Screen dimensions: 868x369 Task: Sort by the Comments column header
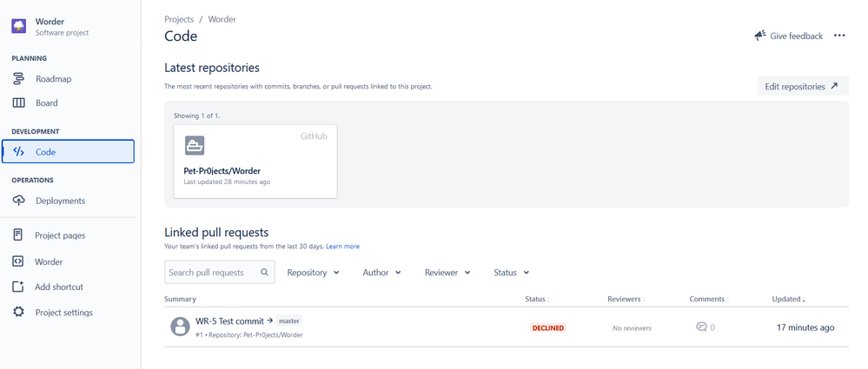[x=709, y=299]
